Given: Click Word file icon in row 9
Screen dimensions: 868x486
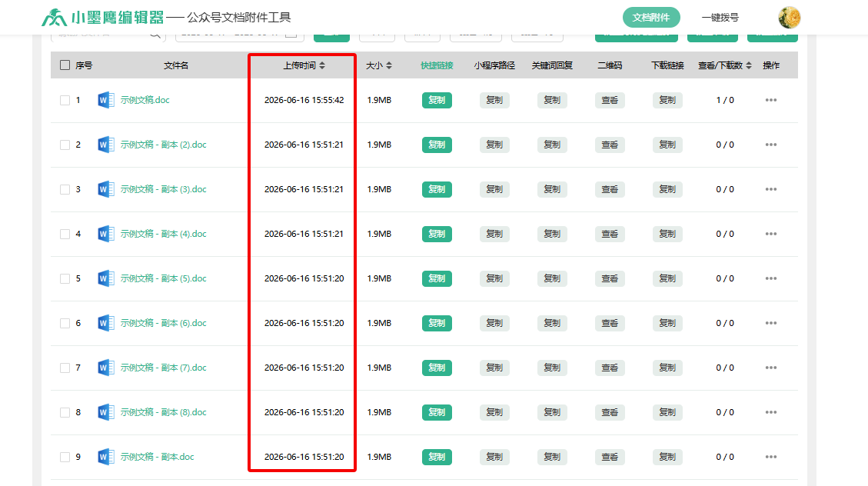Looking at the screenshot, I should [106, 457].
